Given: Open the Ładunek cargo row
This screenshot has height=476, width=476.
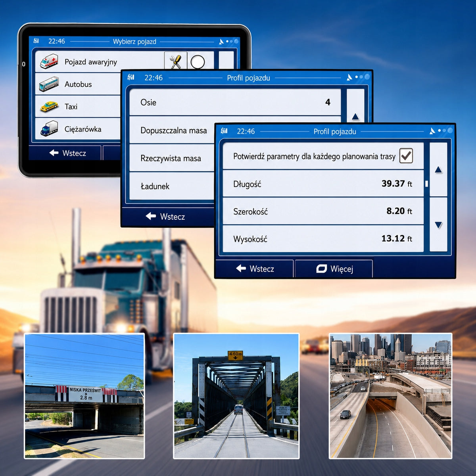Looking at the screenshot, I should (x=172, y=186).
